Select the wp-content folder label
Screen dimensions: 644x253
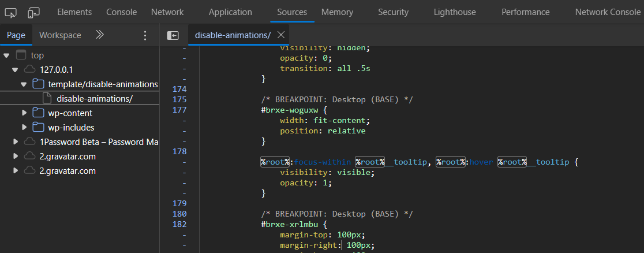click(x=70, y=113)
